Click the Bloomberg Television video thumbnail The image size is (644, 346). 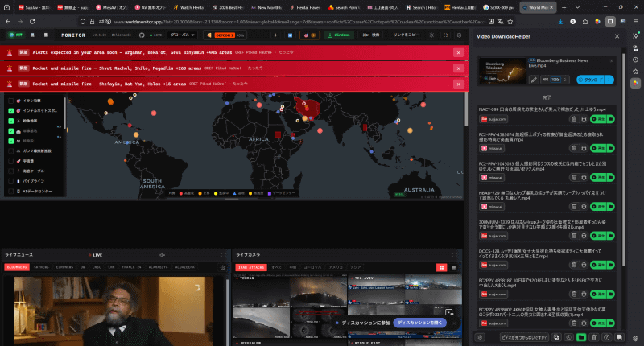click(x=502, y=70)
